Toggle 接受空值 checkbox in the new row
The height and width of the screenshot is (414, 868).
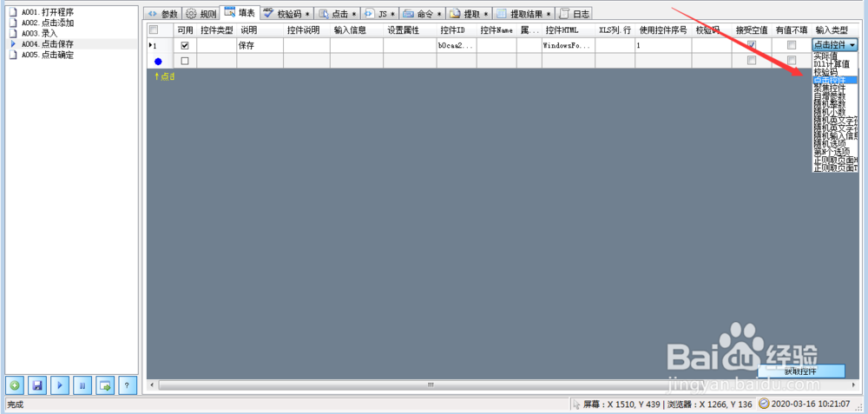coord(751,60)
